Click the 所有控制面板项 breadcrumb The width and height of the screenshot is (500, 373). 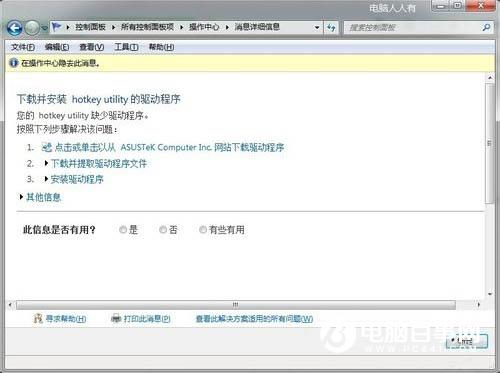(147, 27)
